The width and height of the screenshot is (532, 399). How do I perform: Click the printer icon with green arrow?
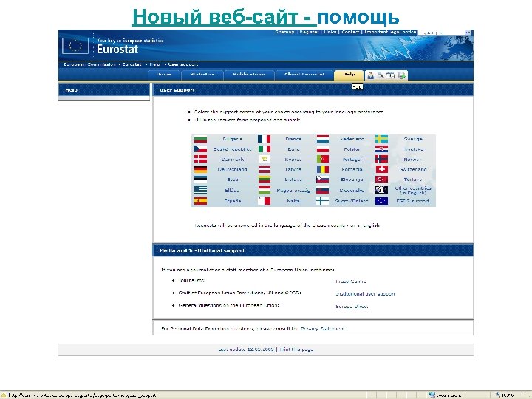pos(402,75)
